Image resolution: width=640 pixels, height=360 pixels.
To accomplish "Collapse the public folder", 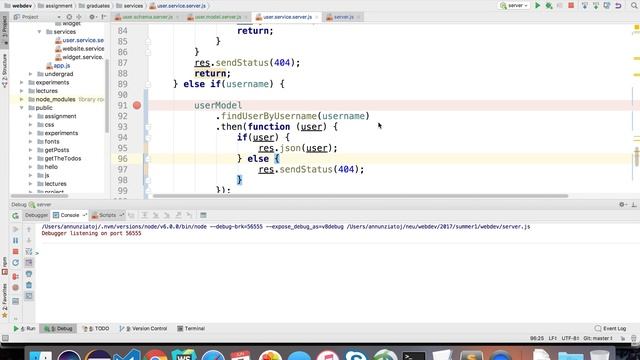I will coord(22,108).
